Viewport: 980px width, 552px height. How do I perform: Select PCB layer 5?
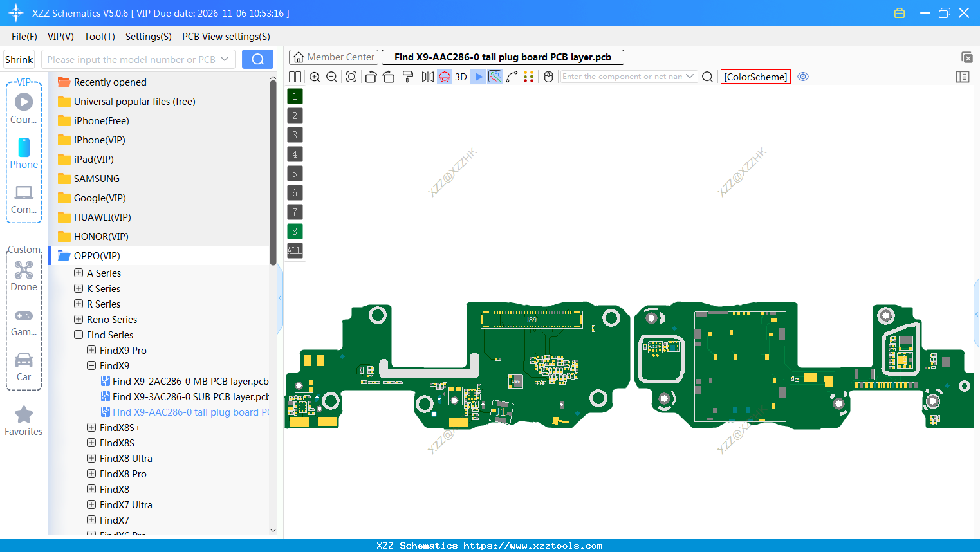[295, 174]
